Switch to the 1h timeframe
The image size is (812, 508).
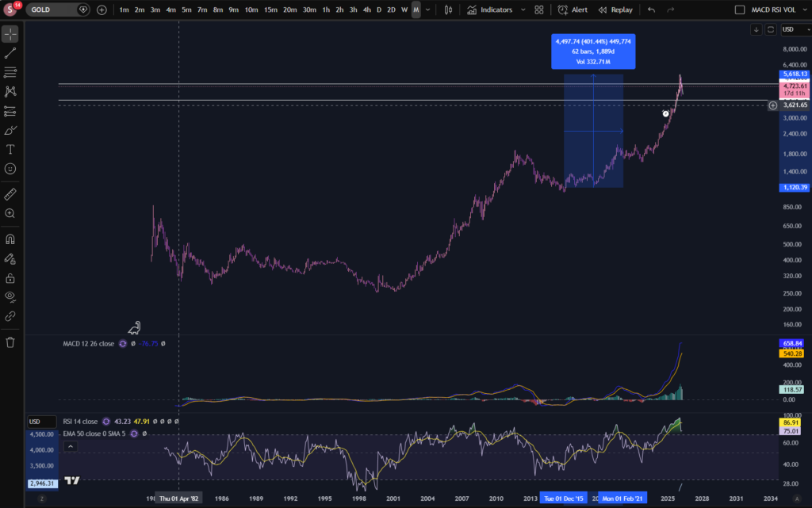click(326, 10)
